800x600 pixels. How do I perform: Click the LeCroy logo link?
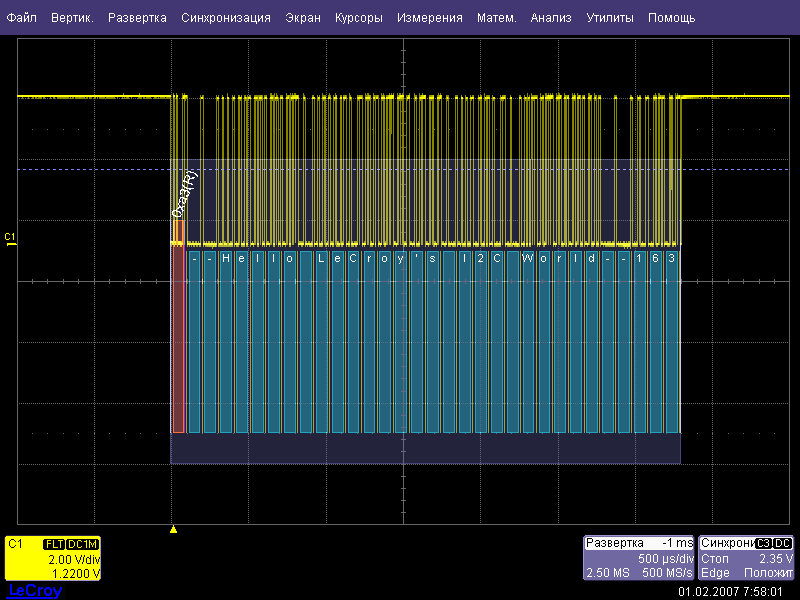pyautogui.click(x=34, y=591)
